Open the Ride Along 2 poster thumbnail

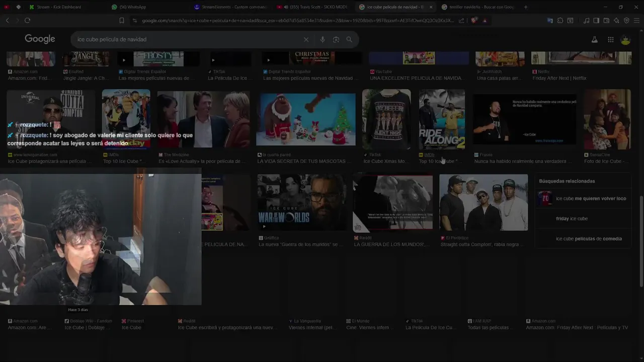tap(442, 119)
